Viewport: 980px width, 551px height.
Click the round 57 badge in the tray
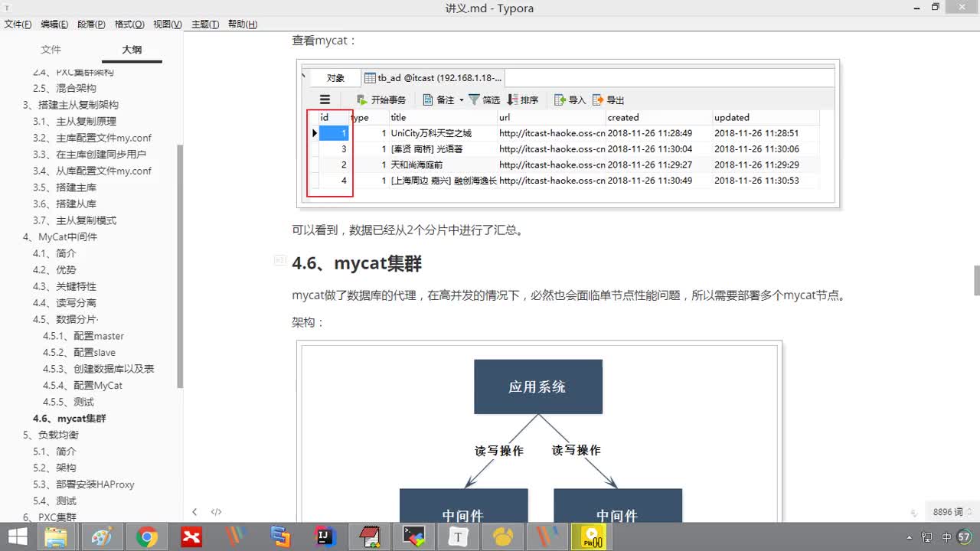pos(964,536)
